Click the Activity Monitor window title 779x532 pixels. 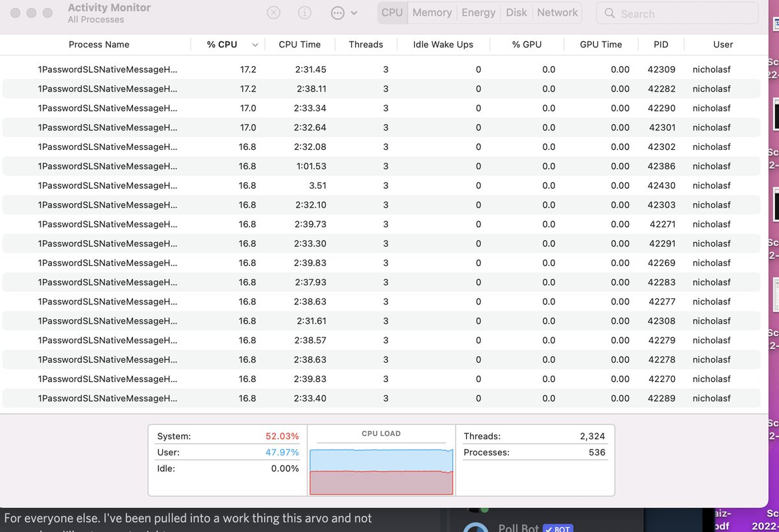click(109, 8)
